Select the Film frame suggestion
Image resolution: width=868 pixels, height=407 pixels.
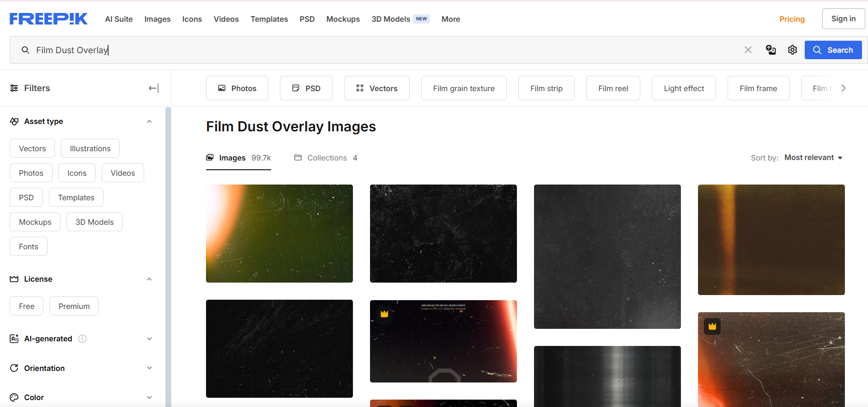(758, 88)
